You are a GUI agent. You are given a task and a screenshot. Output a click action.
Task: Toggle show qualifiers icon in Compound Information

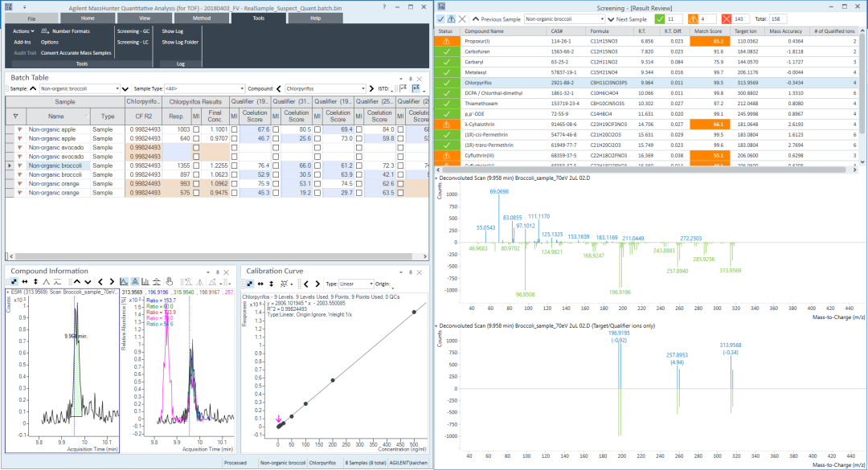coord(134,282)
